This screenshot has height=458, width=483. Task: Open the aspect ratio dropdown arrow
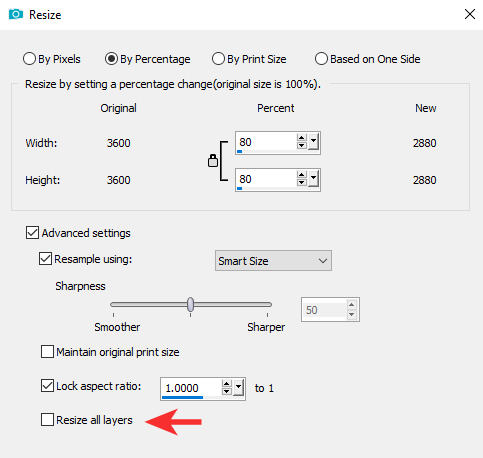[238, 388]
